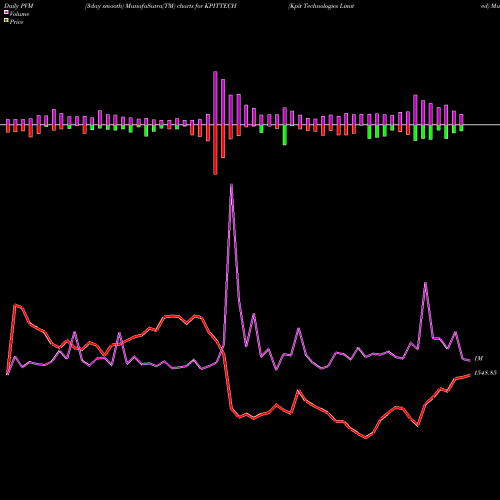Click the Volume legend color swatch

[x=6, y=12]
